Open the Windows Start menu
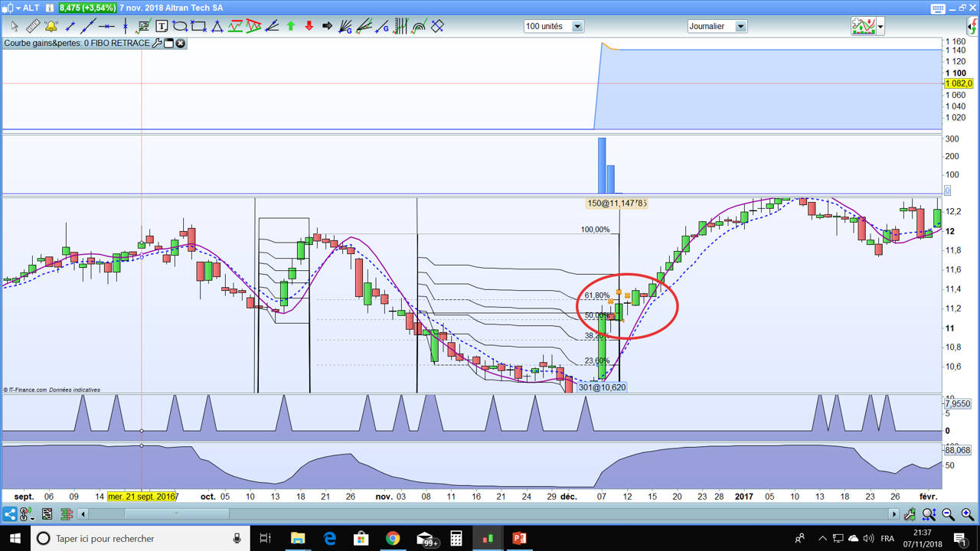Viewport: 980px width, 551px height. 15,539
